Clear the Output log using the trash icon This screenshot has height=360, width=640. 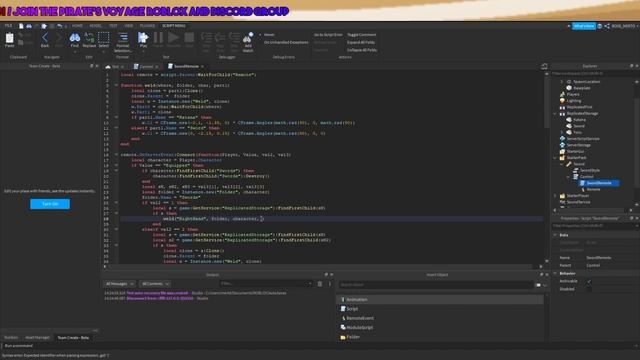(x=320, y=284)
